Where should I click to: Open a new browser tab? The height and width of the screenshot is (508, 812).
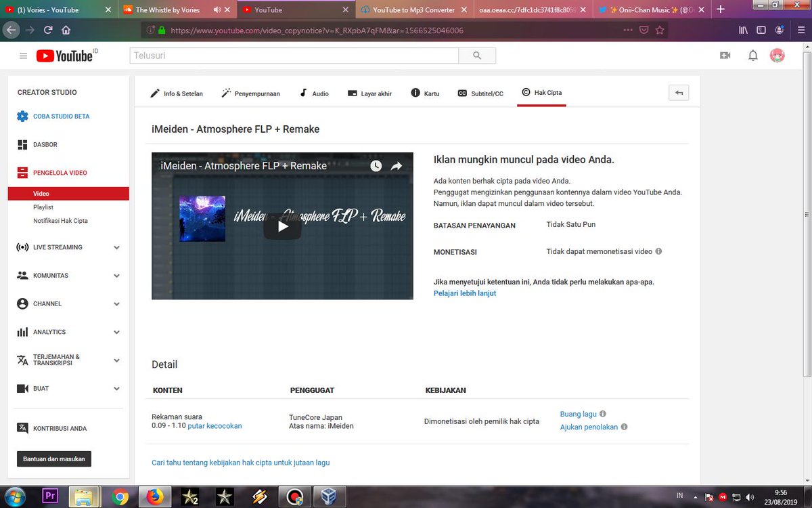click(721, 9)
